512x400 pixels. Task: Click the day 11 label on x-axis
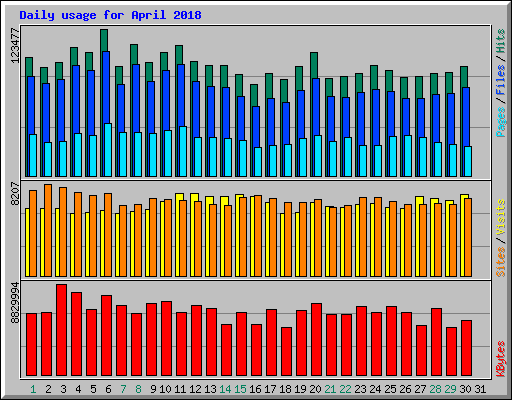[180, 389]
